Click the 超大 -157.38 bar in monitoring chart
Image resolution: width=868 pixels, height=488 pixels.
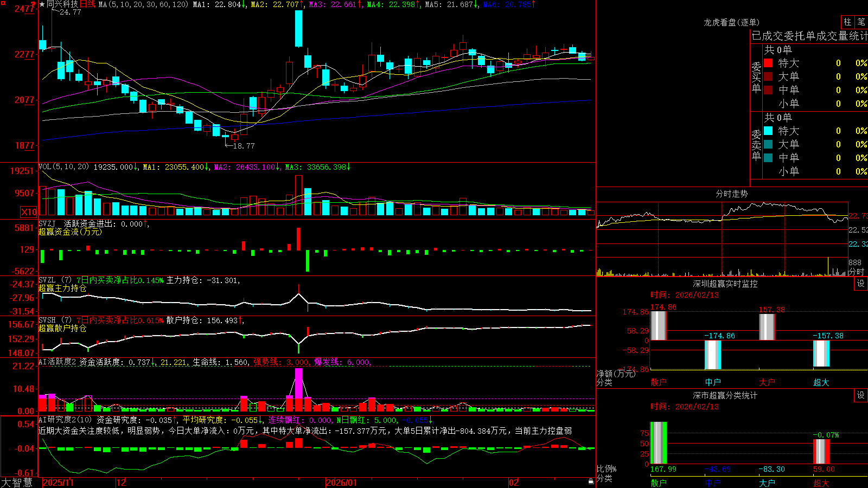(821, 354)
